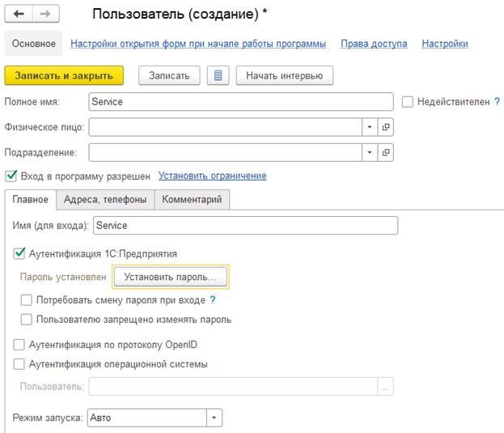The height and width of the screenshot is (433, 504).
Task: Click the question mark help icon
Action: (213, 300)
